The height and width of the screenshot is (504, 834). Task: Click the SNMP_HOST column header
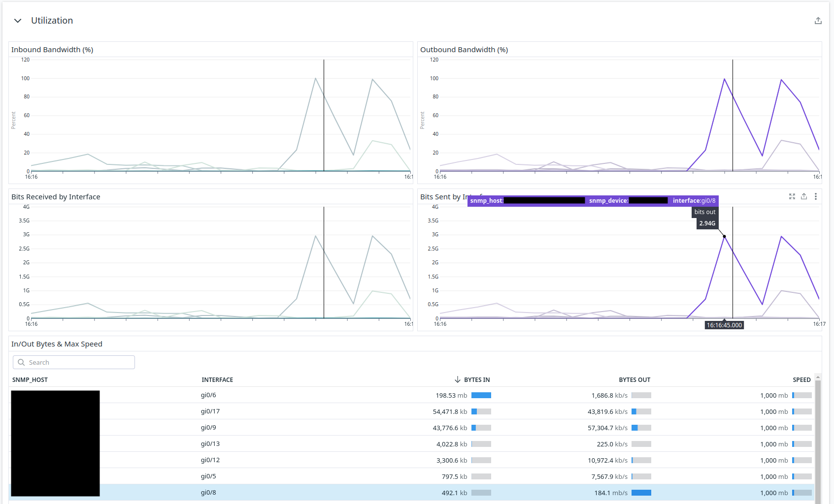coord(30,379)
